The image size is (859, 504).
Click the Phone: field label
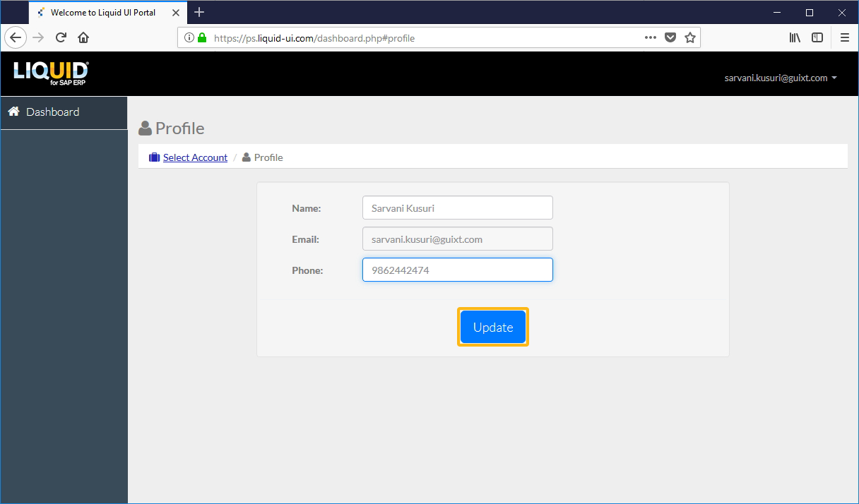click(x=307, y=270)
